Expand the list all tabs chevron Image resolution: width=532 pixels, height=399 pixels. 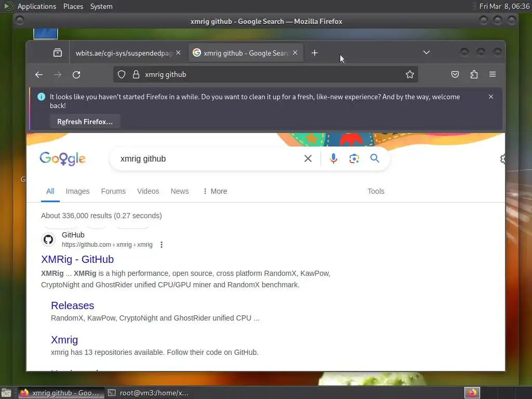(x=427, y=52)
